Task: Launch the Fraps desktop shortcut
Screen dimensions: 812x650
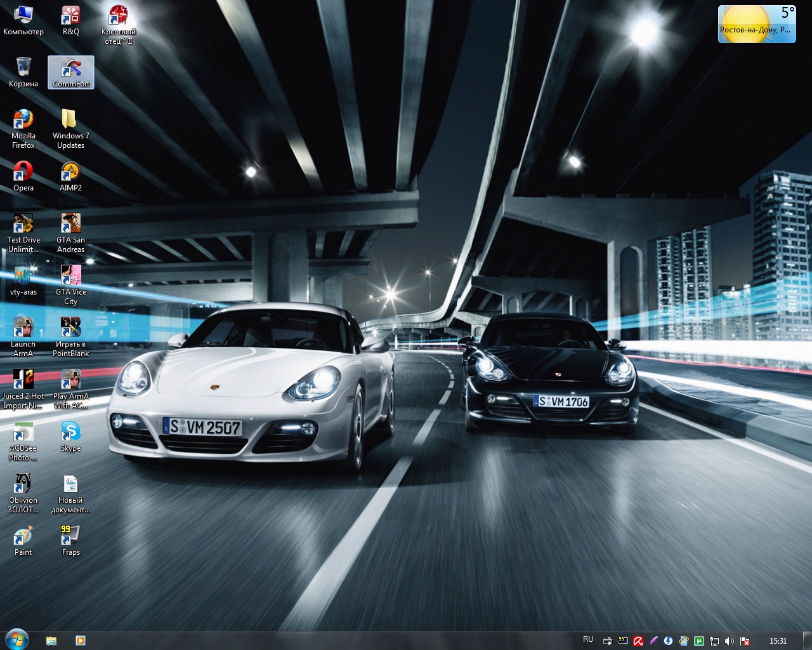Action: click(70, 541)
